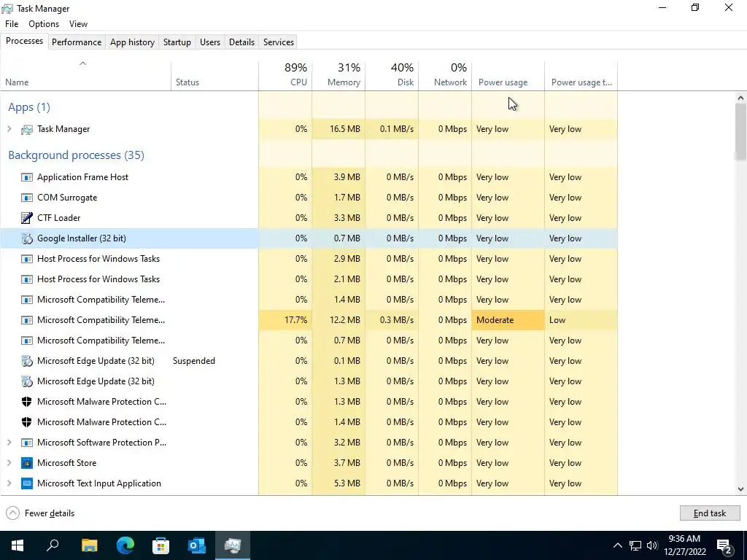Click the End task button
This screenshot has width=747, height=560.
click(710, 513)
